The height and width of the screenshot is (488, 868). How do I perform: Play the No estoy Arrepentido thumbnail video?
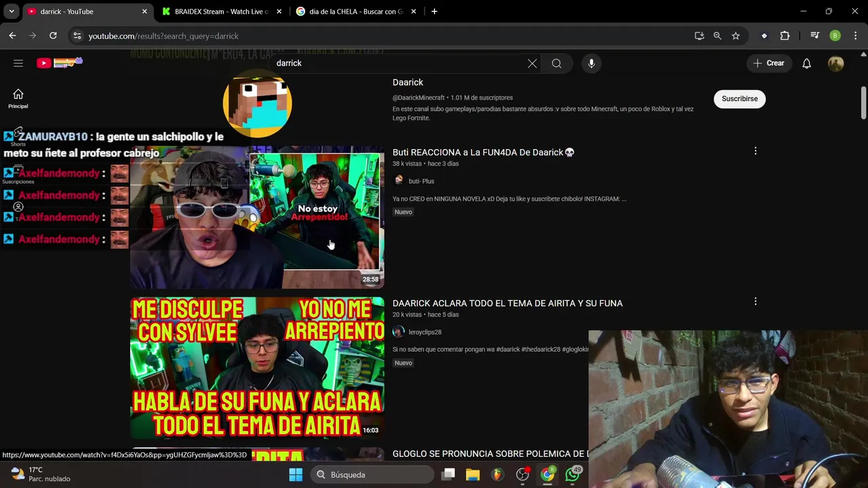pos(257,217)
